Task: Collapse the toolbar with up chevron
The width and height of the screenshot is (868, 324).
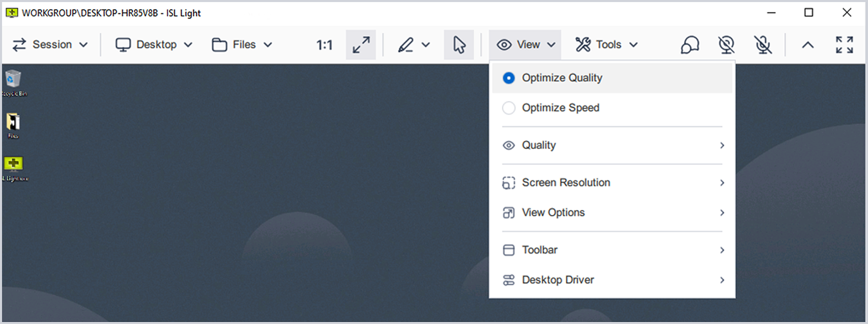Action: point(807,45)
